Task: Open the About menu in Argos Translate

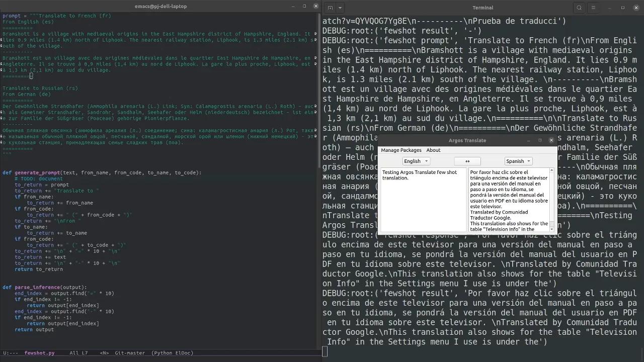Action: [433, 150]
